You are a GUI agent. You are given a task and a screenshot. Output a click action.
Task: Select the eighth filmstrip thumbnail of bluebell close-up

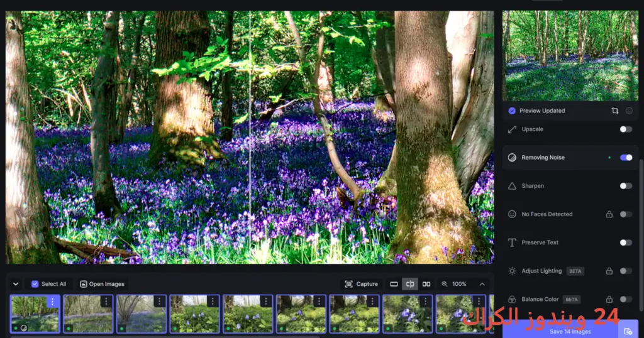pyautogui.click(x=408, y=313)
